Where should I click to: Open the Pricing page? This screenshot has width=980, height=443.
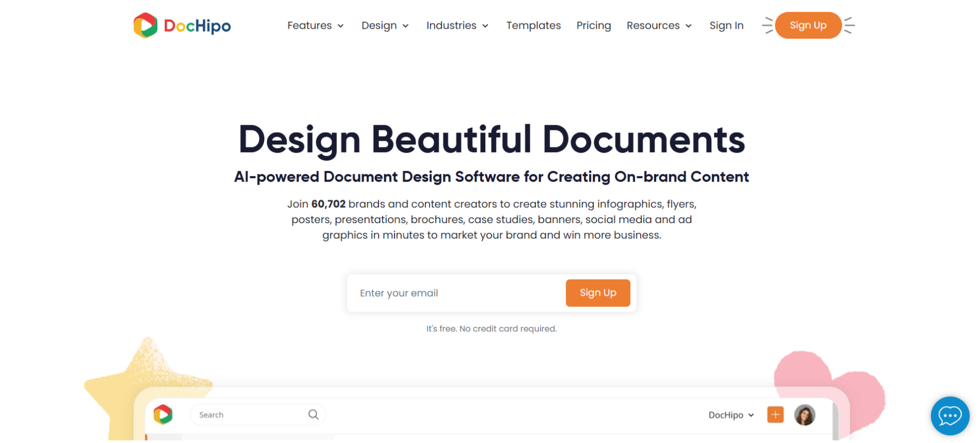click(x=593, y=26)
